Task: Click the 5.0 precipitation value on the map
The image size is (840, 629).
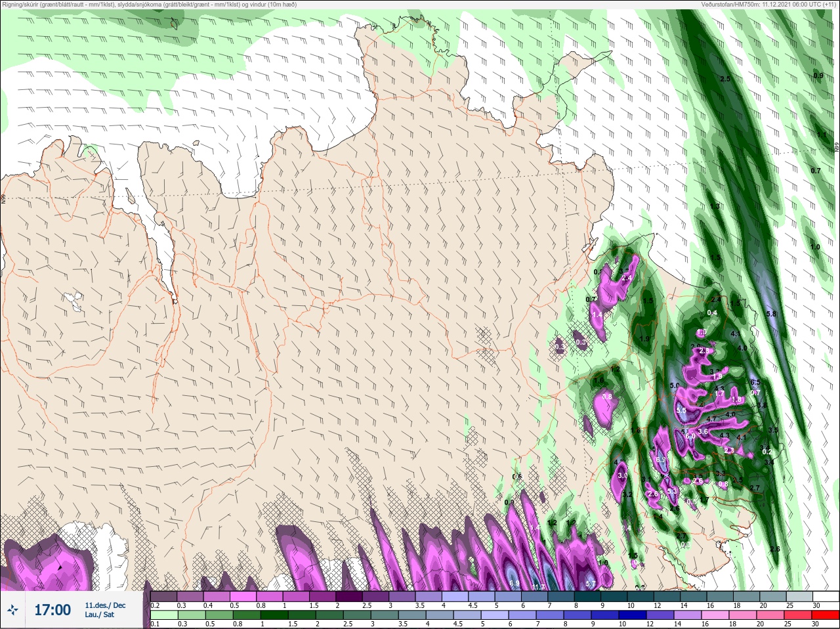Action: click(675, 385)
